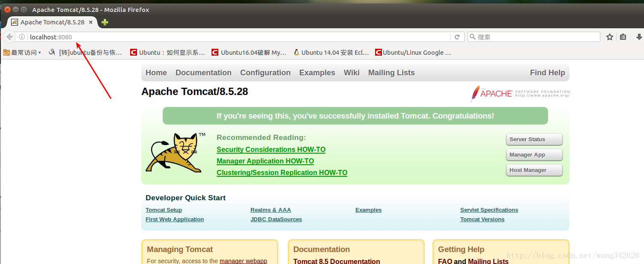Open Examples in Tomcat nav bar
Image resolution: width=644 pixels, height=264 pixels.
click(317, 73)
